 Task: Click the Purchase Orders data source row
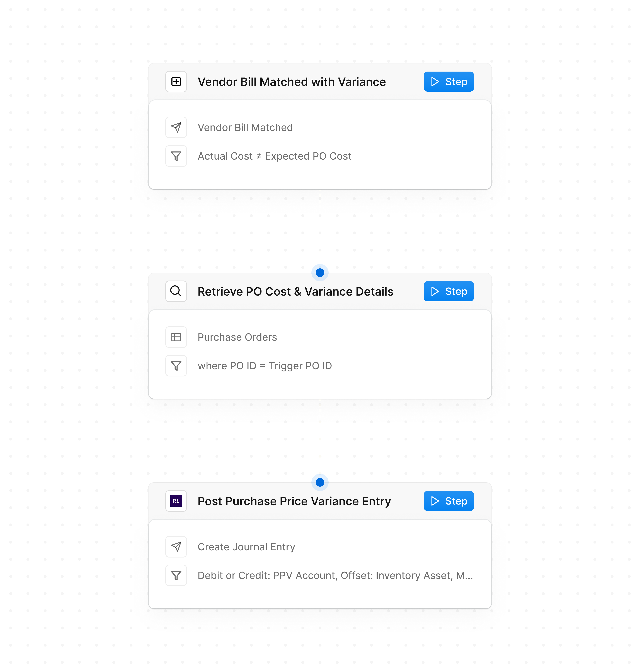coord(237,337)
